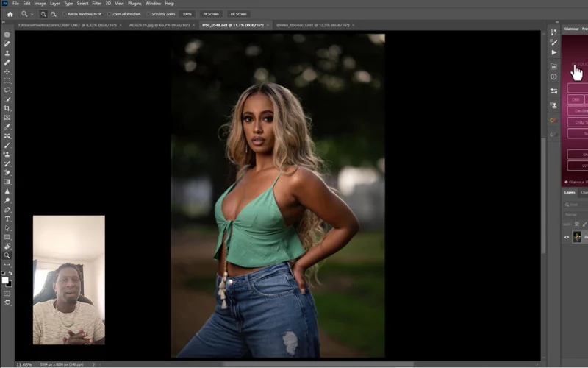Screen dimensions: 588x368
Task: Click the zoom in magnifier icon
Action: 43,14
